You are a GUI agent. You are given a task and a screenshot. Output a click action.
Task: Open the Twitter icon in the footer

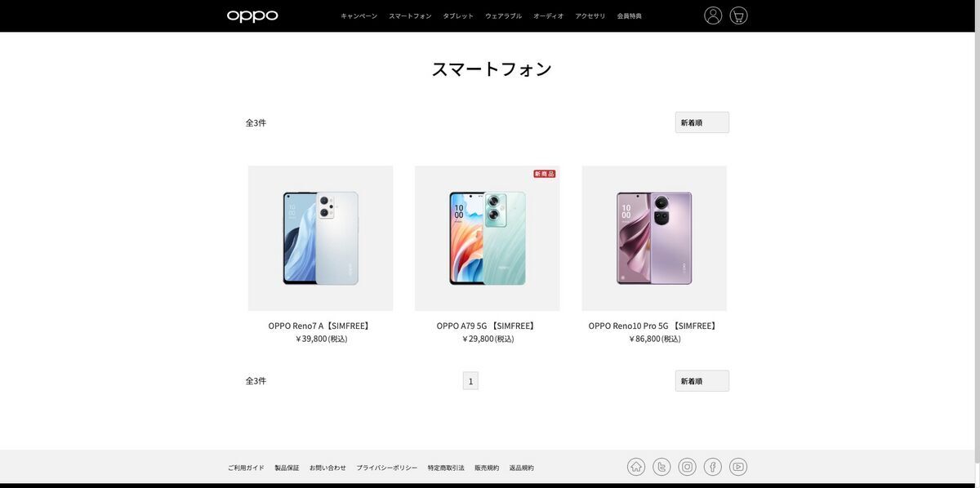[x=661, y=467]
